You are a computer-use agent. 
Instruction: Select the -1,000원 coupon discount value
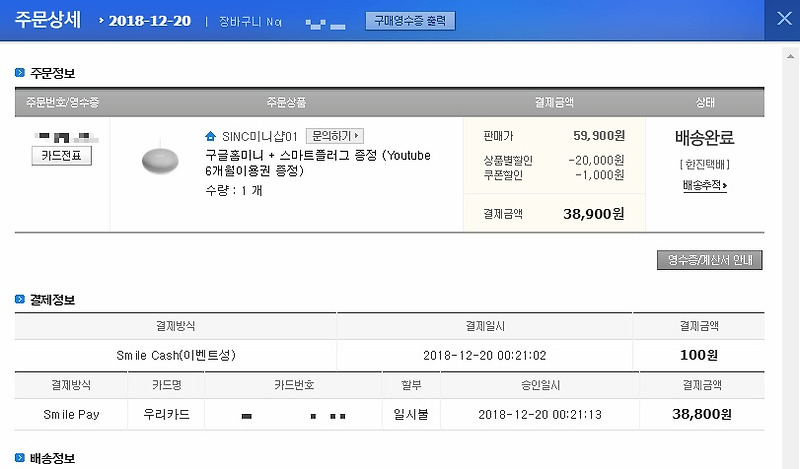pos(599,175)
